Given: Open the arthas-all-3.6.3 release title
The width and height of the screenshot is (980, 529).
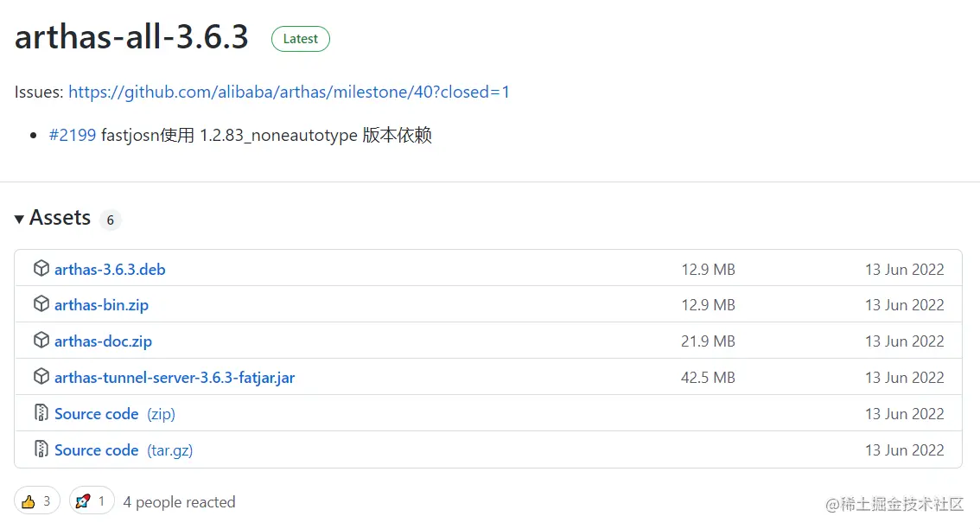Looking at the screenshot, I should coord(131,37).
